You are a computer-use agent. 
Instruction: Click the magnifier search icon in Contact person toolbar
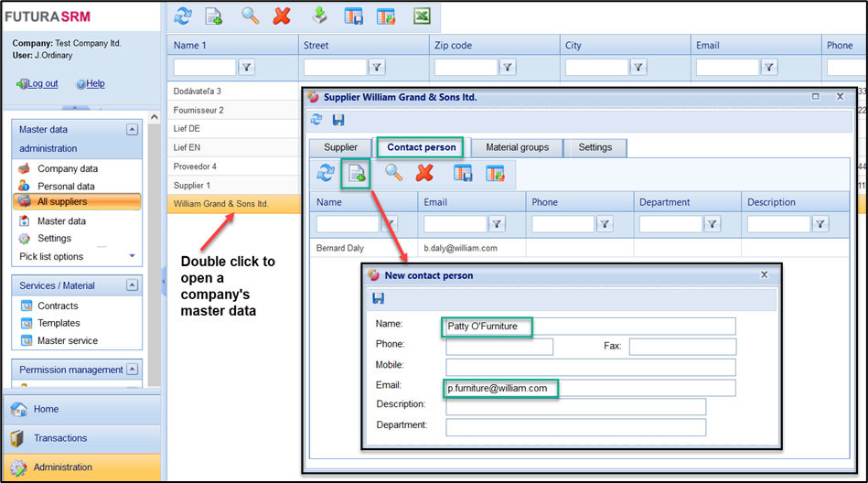point(393,174)
